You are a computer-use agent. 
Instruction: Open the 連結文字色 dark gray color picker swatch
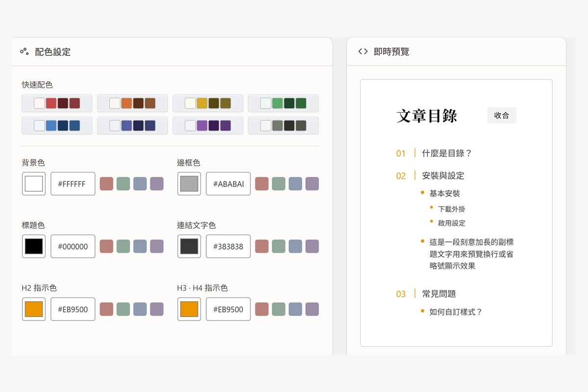click(189, 246)
